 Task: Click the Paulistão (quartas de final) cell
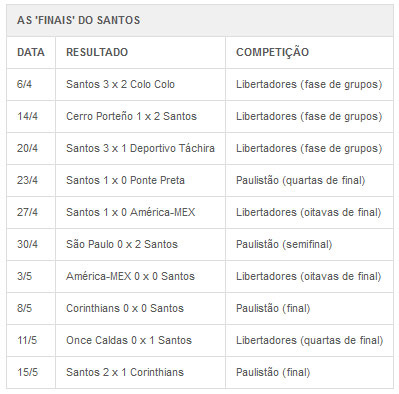[x=300, y=180]
